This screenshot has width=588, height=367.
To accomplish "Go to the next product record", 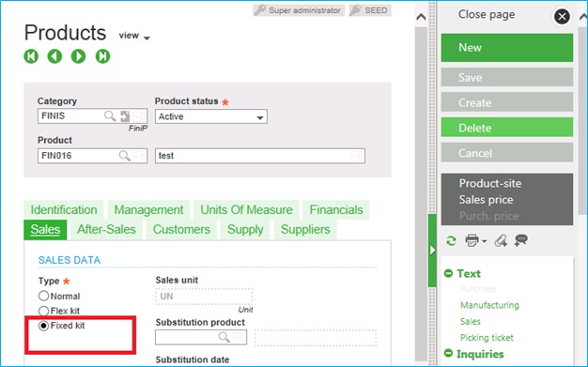I will click(78, 56).
